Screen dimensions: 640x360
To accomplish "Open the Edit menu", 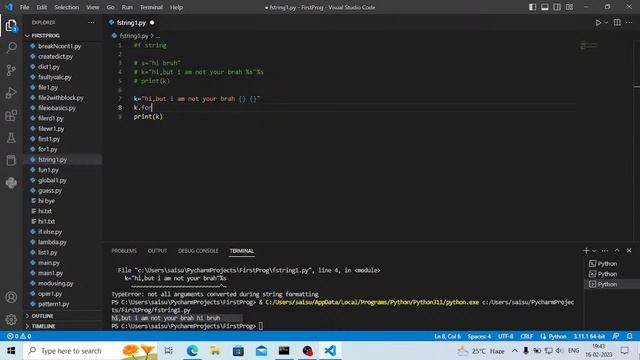I will pos(42,7).
